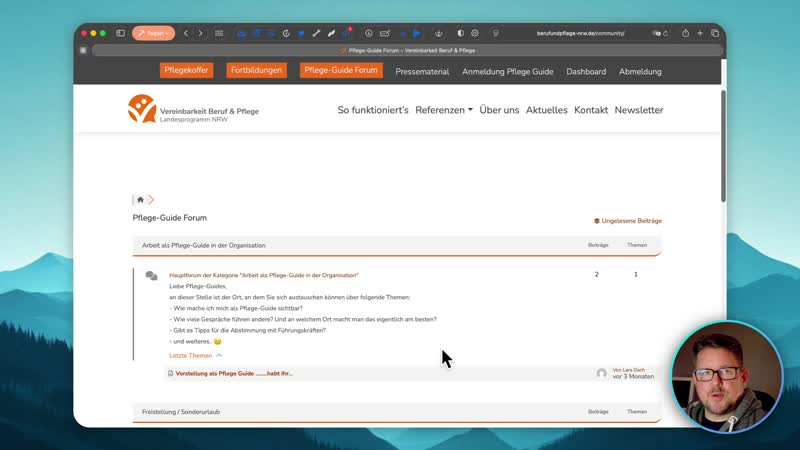
Task: Click Safari's forward arrow
Action: pos(200,33)
